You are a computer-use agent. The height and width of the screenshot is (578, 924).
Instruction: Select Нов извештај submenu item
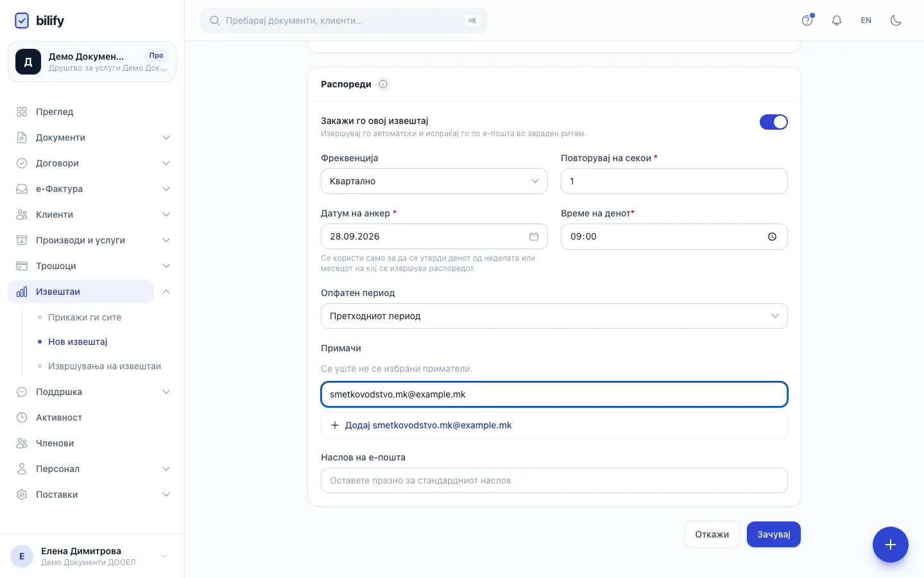78,342
